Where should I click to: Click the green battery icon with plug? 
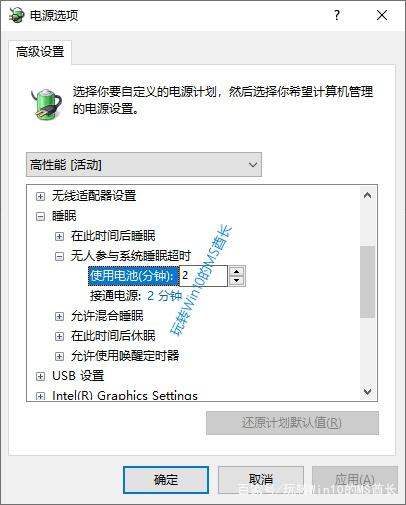tap(46, 103)
